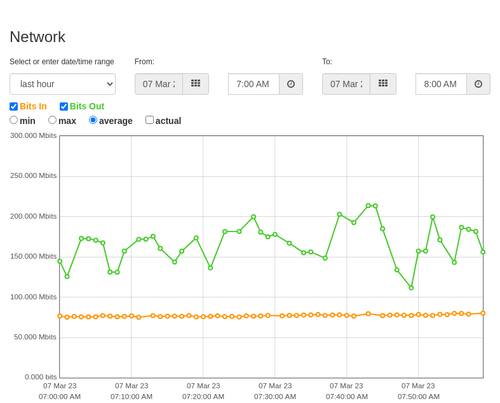Open the 'last hour' time range dropdown
500x403 pixels.
tap(63, 84)
